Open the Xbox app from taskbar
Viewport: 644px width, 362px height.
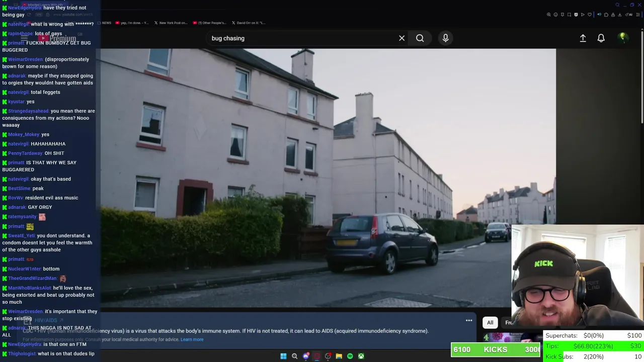[361, 356]
